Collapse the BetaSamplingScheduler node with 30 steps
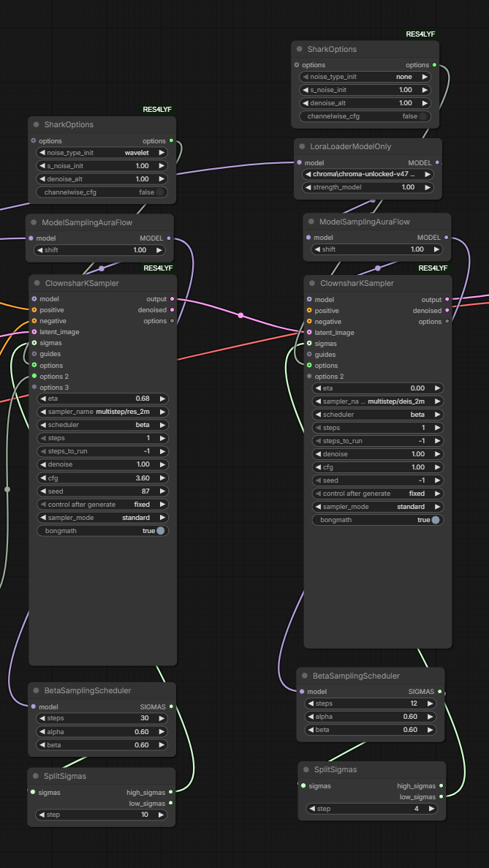 (37, 691)
